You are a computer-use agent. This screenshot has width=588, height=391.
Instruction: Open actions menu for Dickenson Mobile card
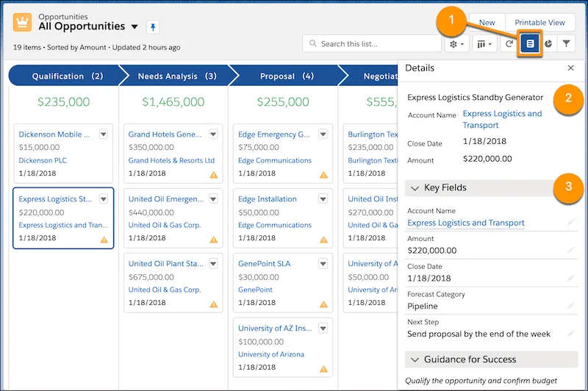(x=104, y=134)
